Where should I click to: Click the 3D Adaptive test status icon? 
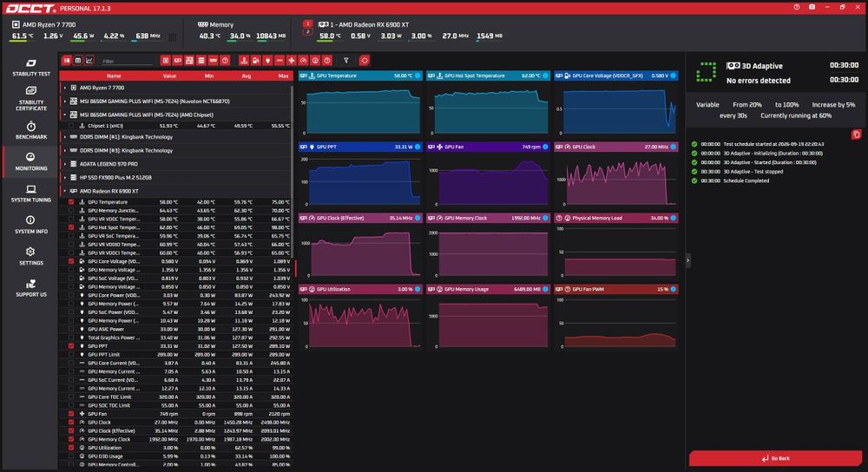(706, 72)
